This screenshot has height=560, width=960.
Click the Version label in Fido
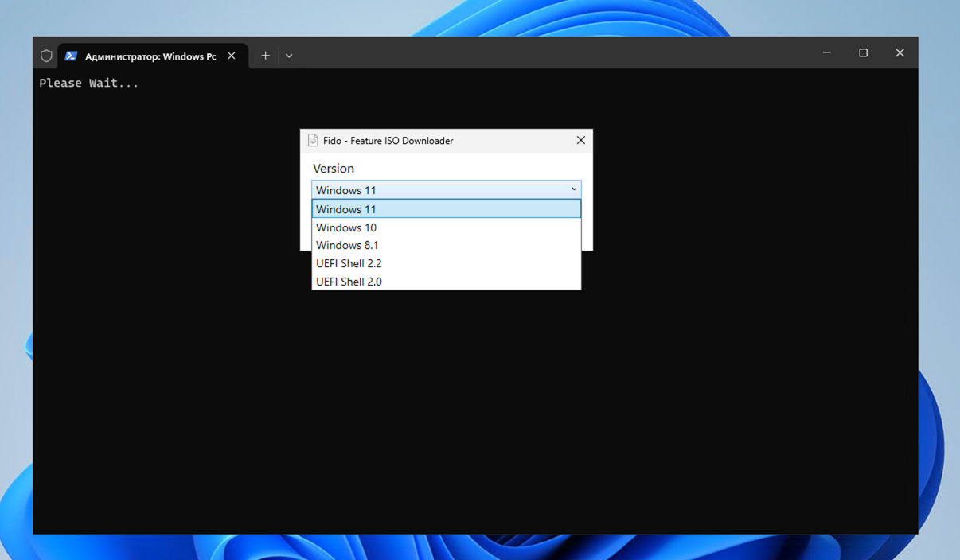coord(334,169)
